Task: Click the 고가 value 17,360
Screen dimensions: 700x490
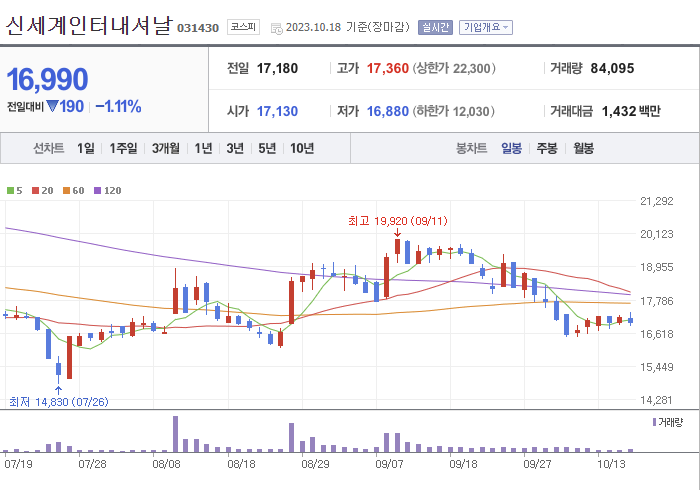Action: click(x=388, y=68)
